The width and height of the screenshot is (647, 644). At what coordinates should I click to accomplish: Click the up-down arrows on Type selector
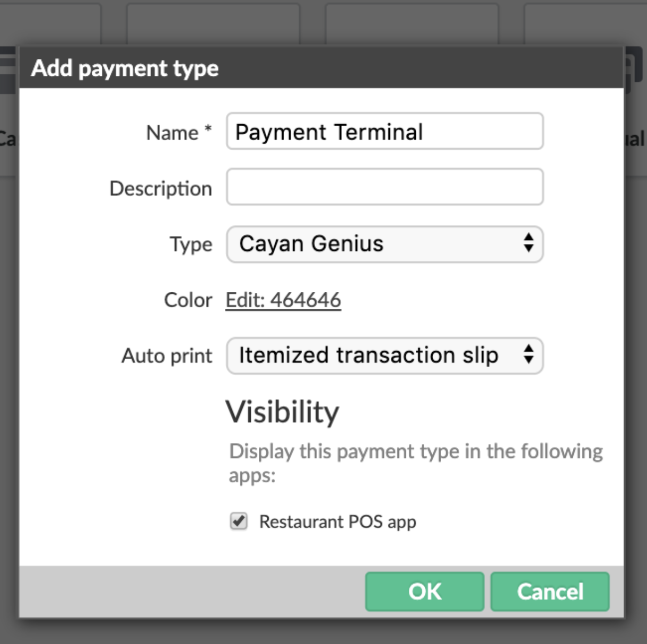point(528,243)
